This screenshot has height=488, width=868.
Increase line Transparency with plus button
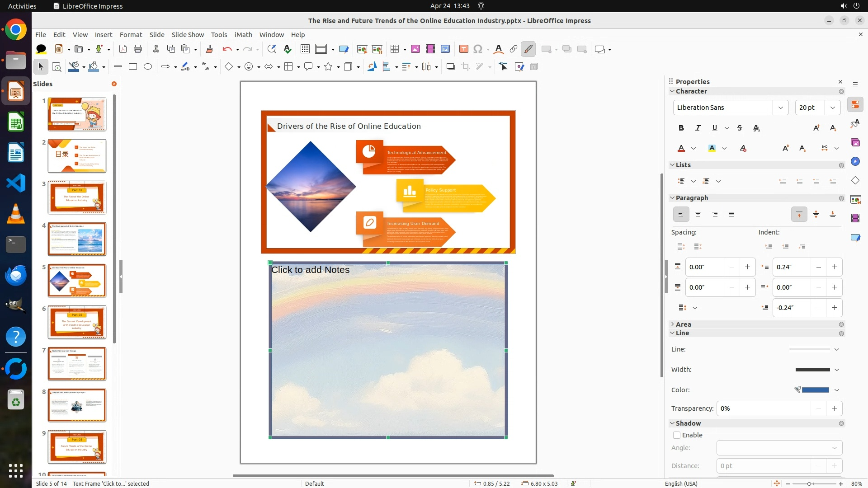[x=834, y=408]
